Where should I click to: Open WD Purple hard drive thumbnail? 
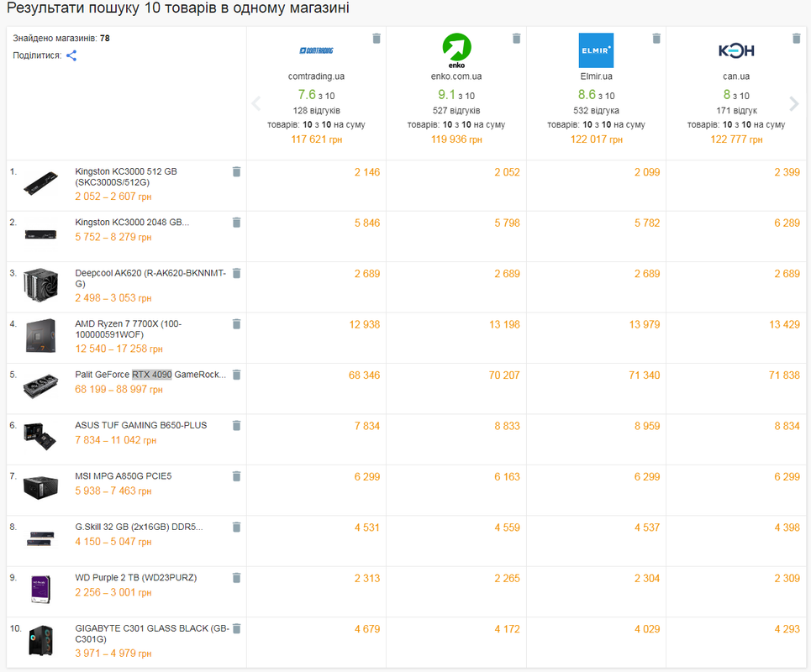[x=41, y=590]
